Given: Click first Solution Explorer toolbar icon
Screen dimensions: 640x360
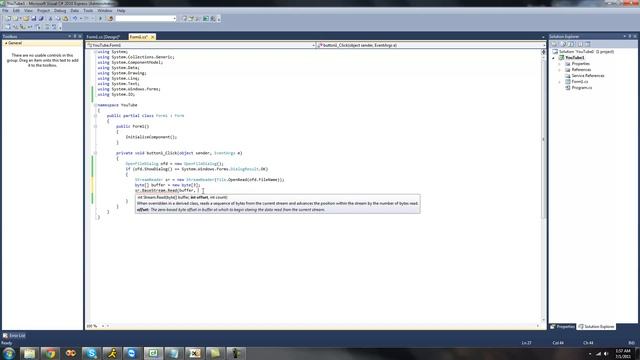Looking at the screenshot, I should (554, 44).
